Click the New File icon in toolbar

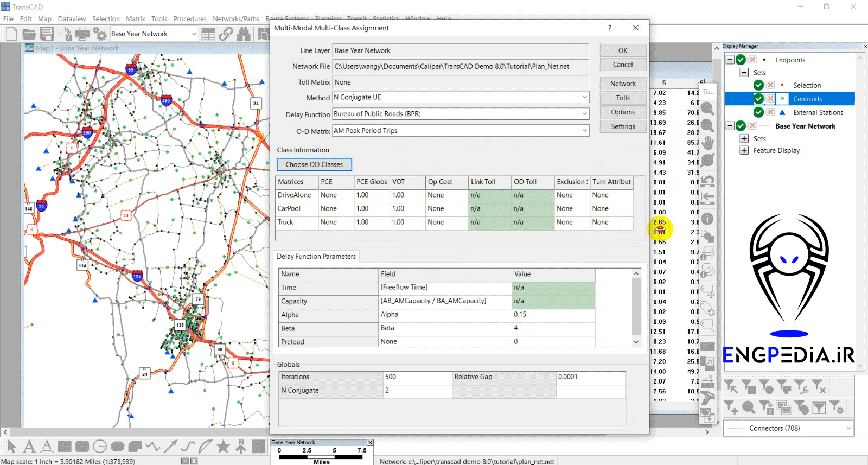[x=11, y=34]
